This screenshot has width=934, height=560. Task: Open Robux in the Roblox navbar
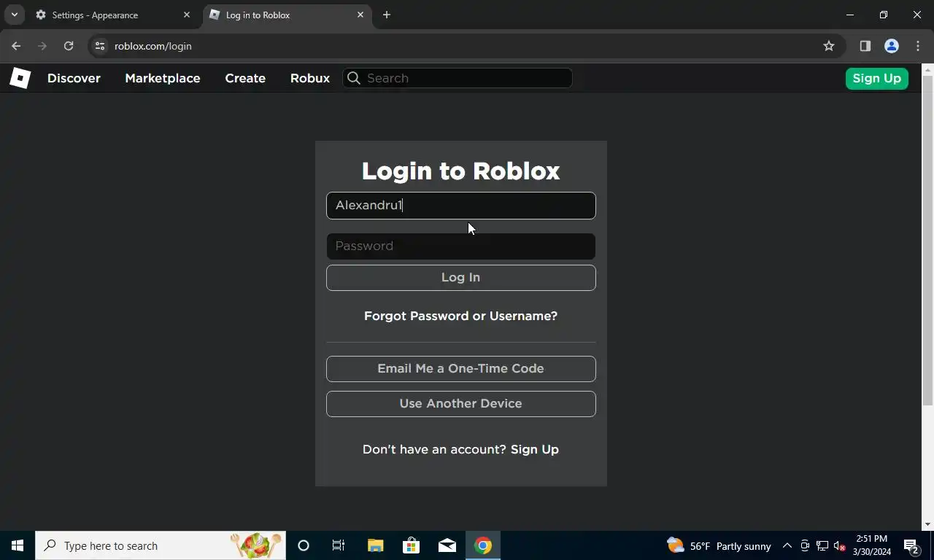point(310,78)
